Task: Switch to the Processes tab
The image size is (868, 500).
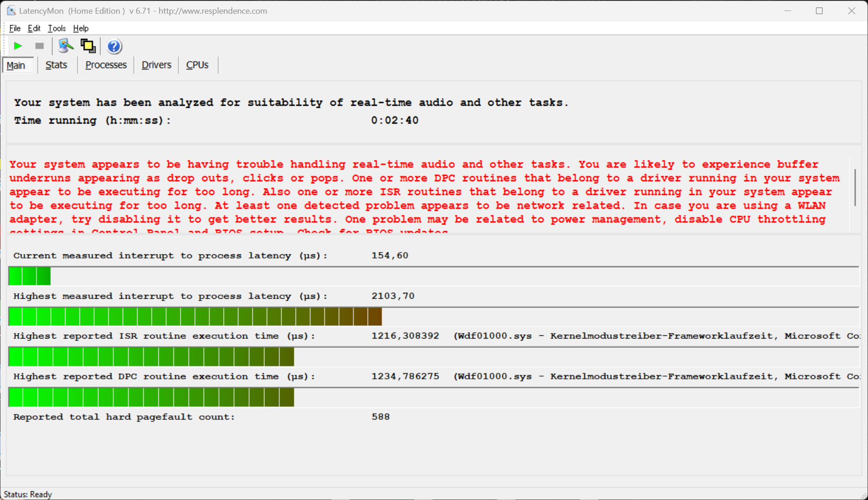Action: pos(106,65)
